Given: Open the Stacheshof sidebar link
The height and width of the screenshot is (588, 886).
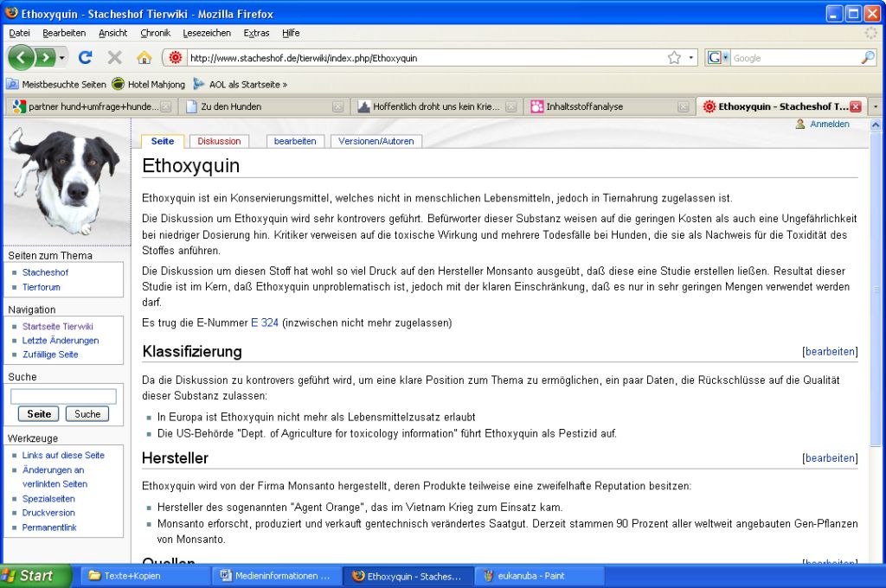Looking at the screenshot, I should [x=45, y=272].
